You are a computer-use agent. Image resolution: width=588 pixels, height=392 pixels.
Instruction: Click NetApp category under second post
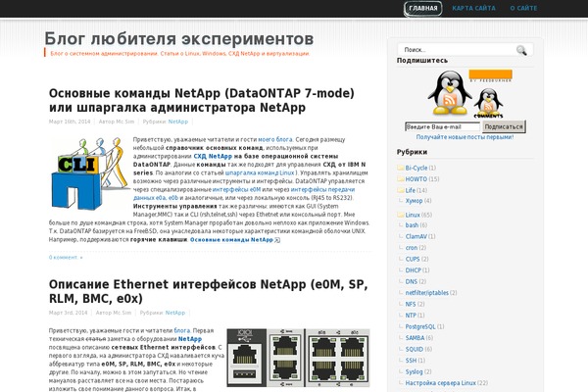pyautogui.click(x=175, y=313)
